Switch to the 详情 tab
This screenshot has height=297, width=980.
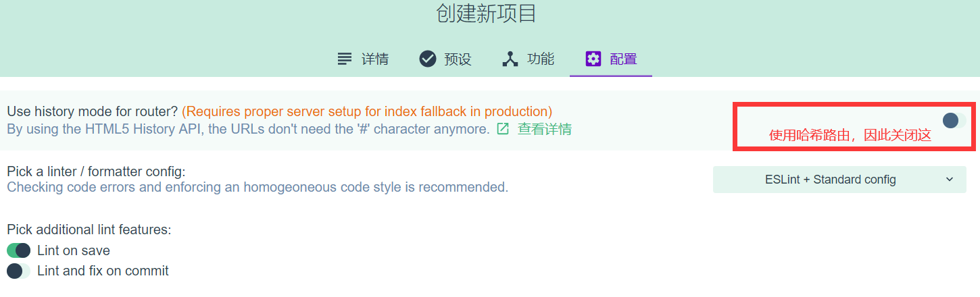click(x=374, y=59)
